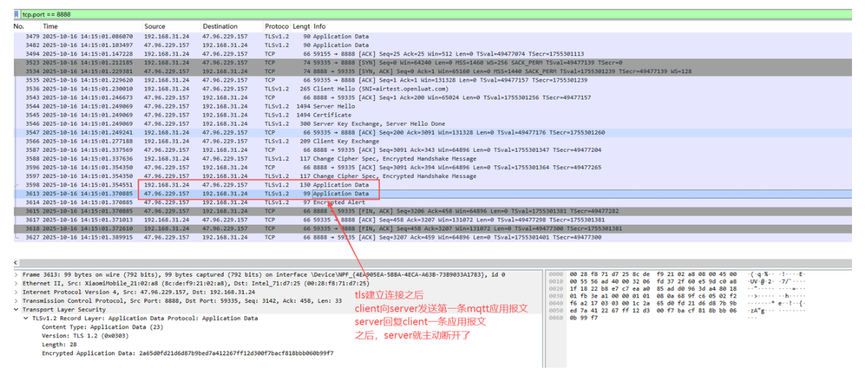This screenshot has width=868, height=383.
Task: Click the display filter bookmark icon
Action: pyautogui.click(x=17, y=14)
